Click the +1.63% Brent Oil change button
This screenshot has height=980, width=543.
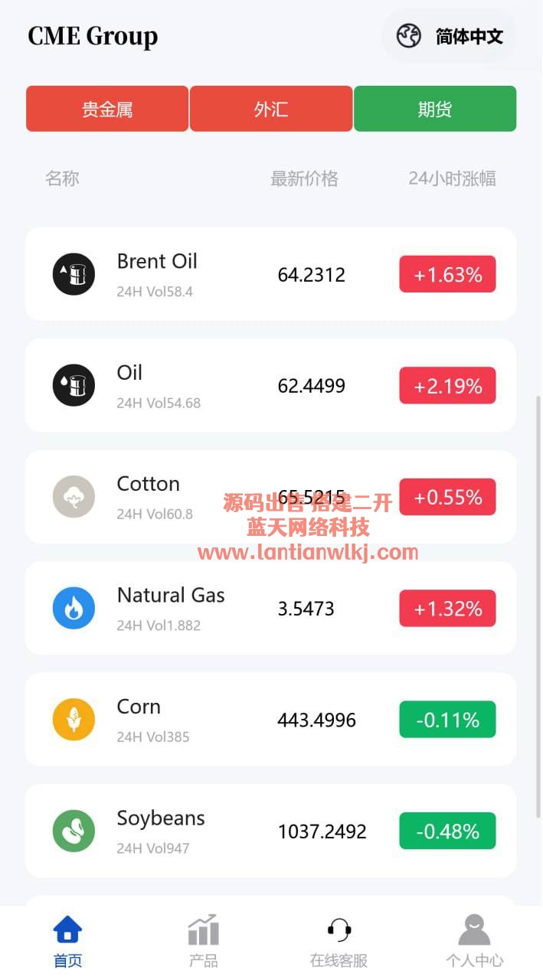point(447,274)
